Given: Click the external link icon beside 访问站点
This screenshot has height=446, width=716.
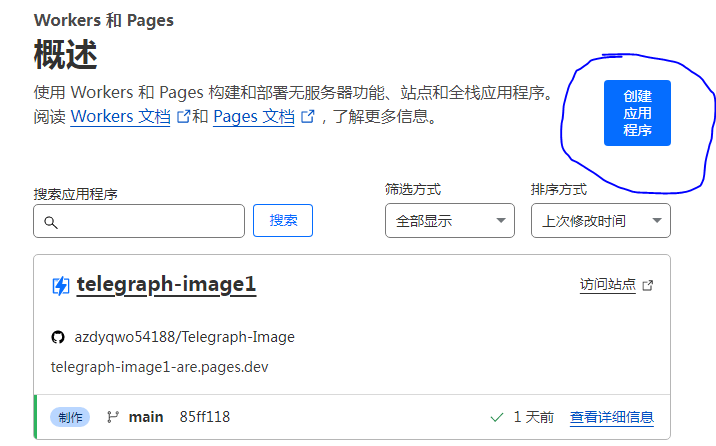Looking at the screenshot, I should point(648,285).
